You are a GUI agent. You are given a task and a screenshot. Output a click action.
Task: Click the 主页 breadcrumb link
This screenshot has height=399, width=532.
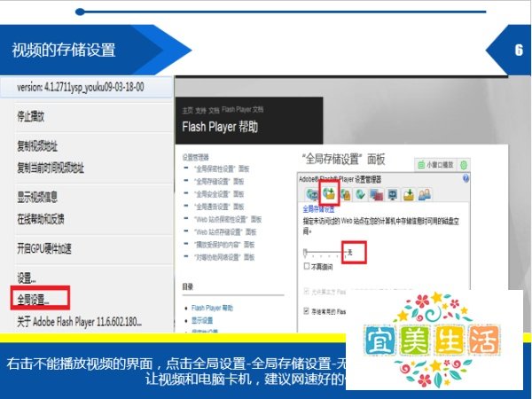(187, 110)
